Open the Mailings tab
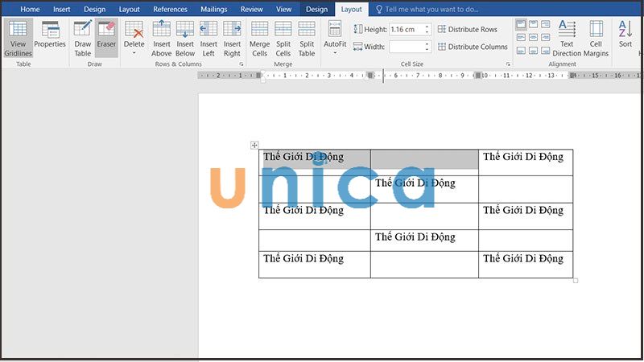This screenshot has width=644, height=362. pyautogui.click(x=213, y=9)
